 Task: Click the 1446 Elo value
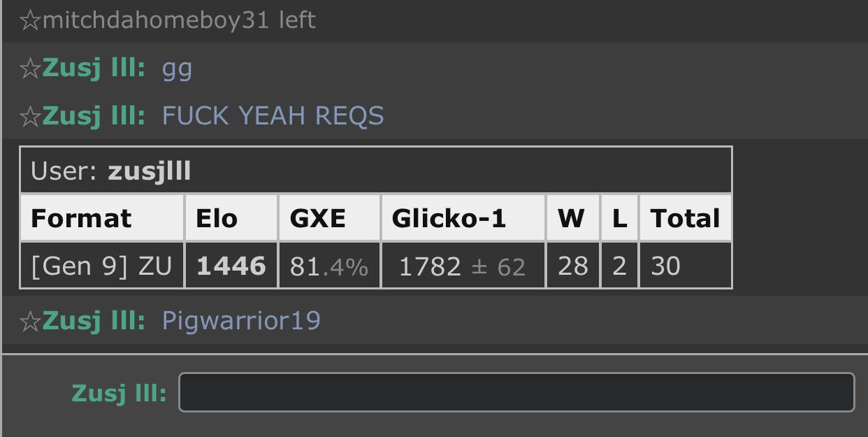[231, 266]
